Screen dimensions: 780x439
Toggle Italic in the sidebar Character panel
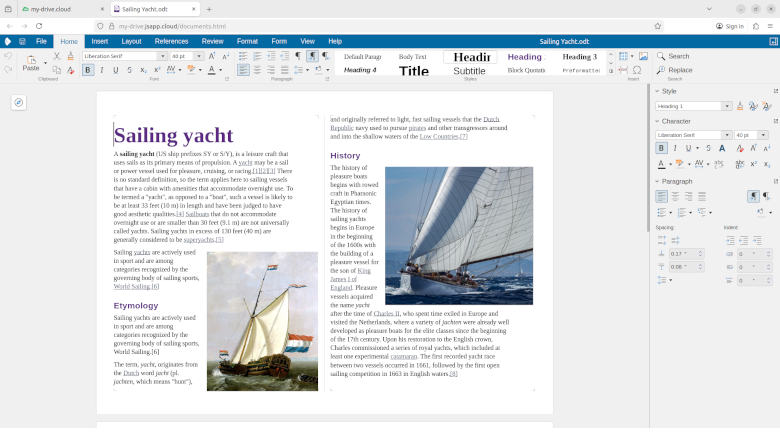coord(675,148)
